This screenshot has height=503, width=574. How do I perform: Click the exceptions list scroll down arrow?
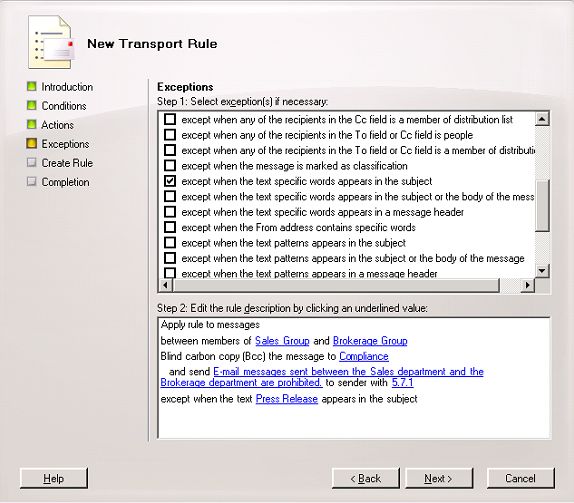[542, 271]
